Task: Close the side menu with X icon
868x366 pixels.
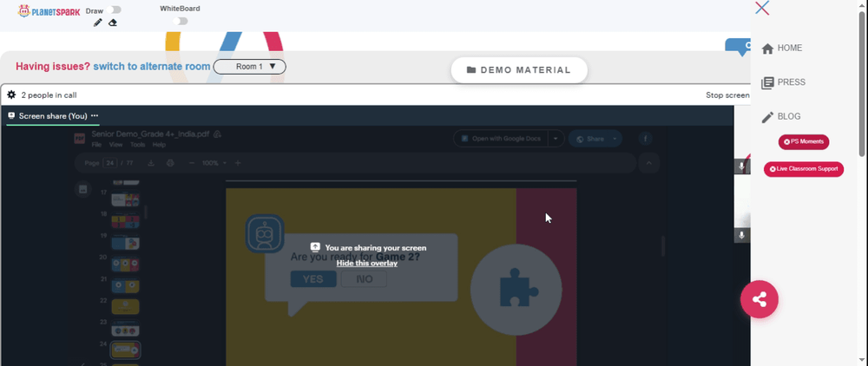Action: (x=762, y=8)
